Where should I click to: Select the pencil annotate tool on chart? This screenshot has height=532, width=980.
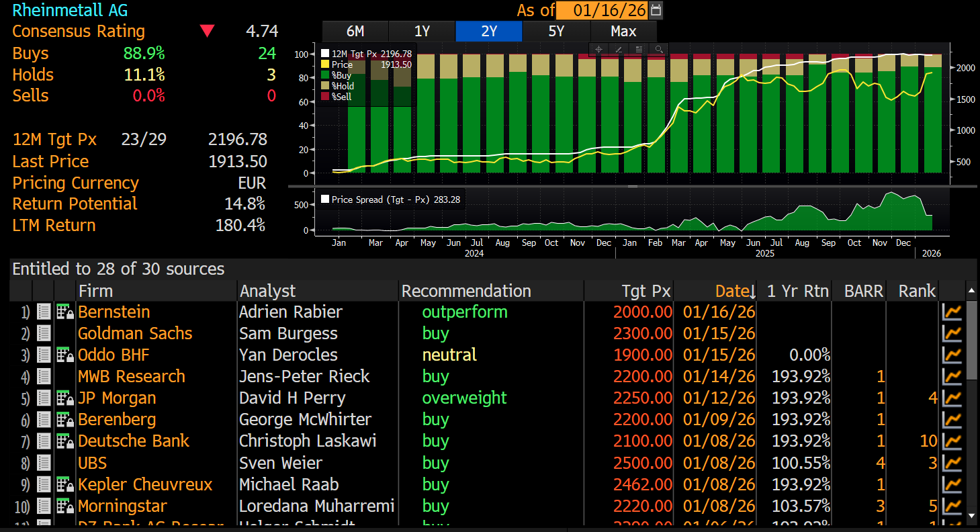click(619, 49)
